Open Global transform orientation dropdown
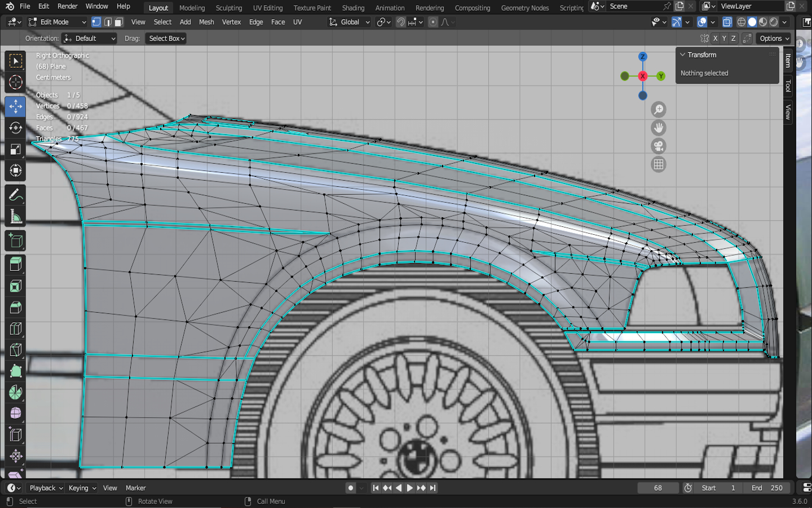Image resolution: width=812 pixels, height=508 pixels. (350, 22)
